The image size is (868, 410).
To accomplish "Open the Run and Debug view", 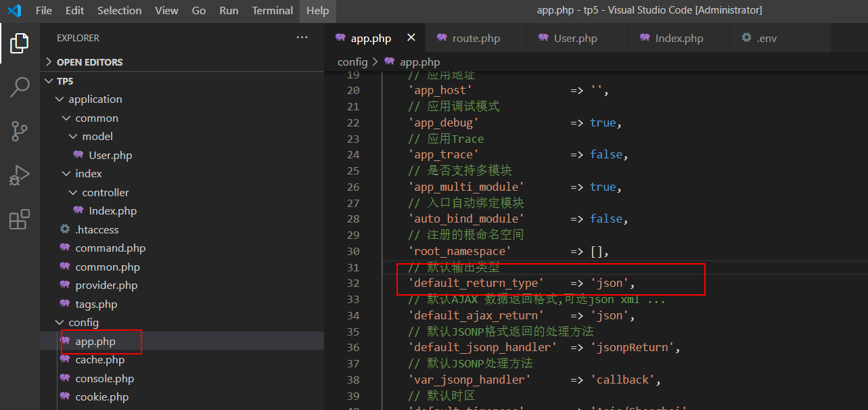I will [19, 175].
